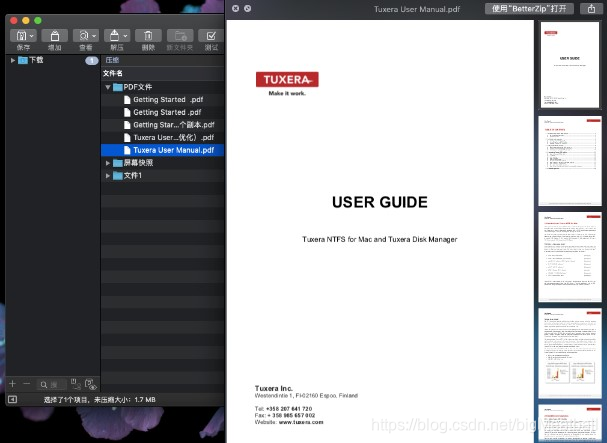Click the USER GUIDE heading text
607x443 pixels.
coord(380,202)
